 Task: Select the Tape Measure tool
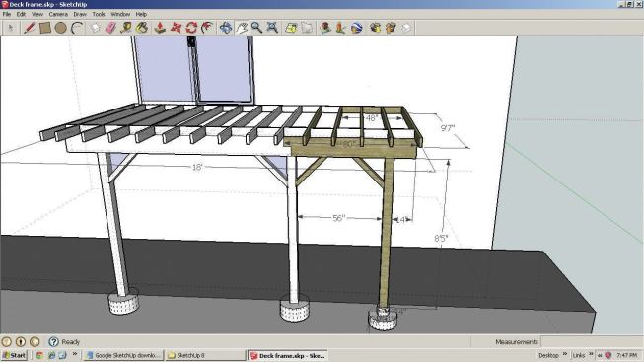tap(126, 28)
